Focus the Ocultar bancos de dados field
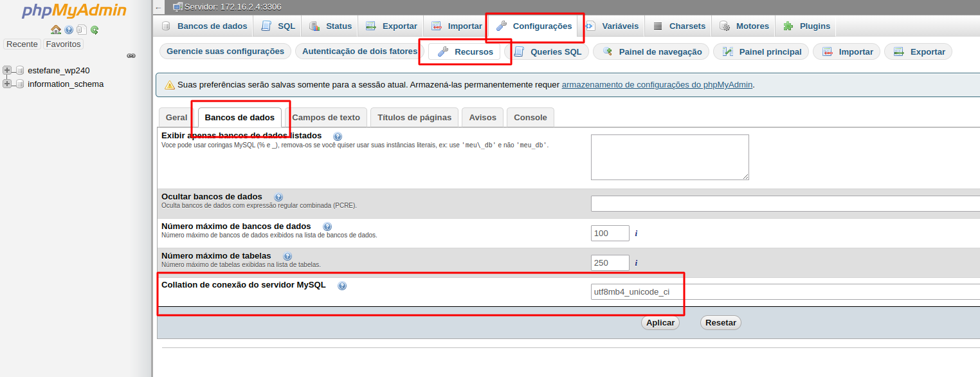Viewport: 980px width, 377px height. tap(785, 203)
